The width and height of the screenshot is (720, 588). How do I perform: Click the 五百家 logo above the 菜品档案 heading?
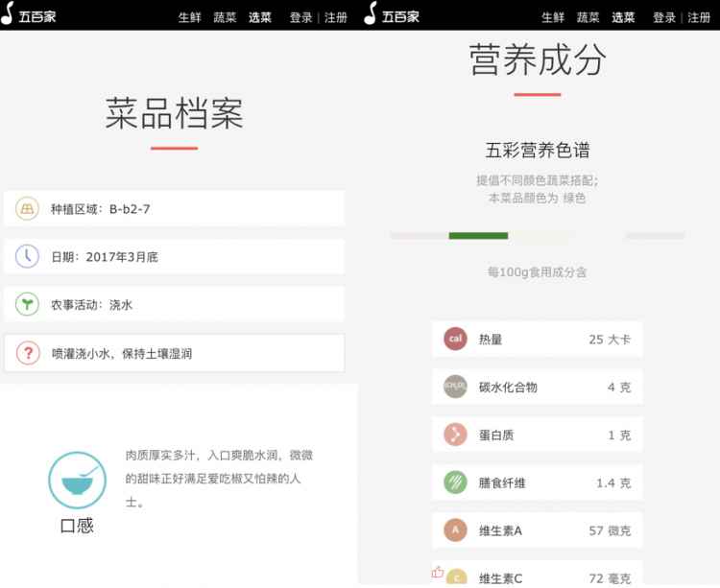[x=29, y=15]
